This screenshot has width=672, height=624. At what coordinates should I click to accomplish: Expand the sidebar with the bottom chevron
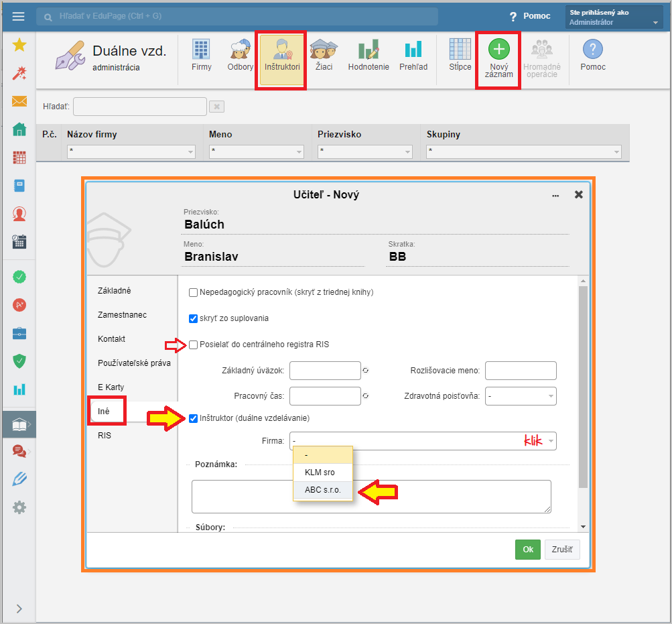coord(19,609)
